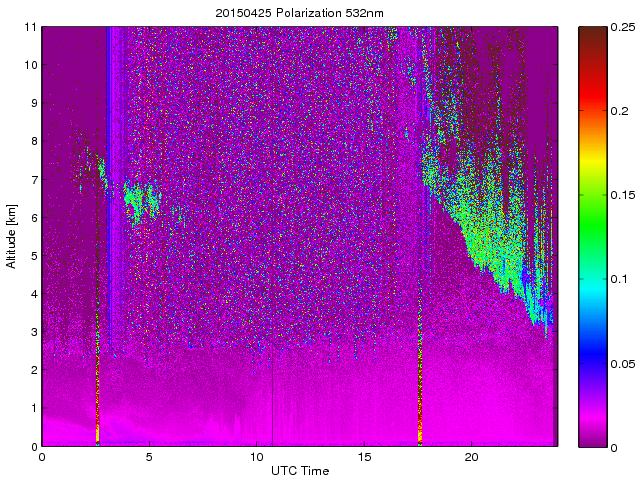Click the red-yellow vertical stripe before 3 UTC
The image size is (640, 480).
98,390
